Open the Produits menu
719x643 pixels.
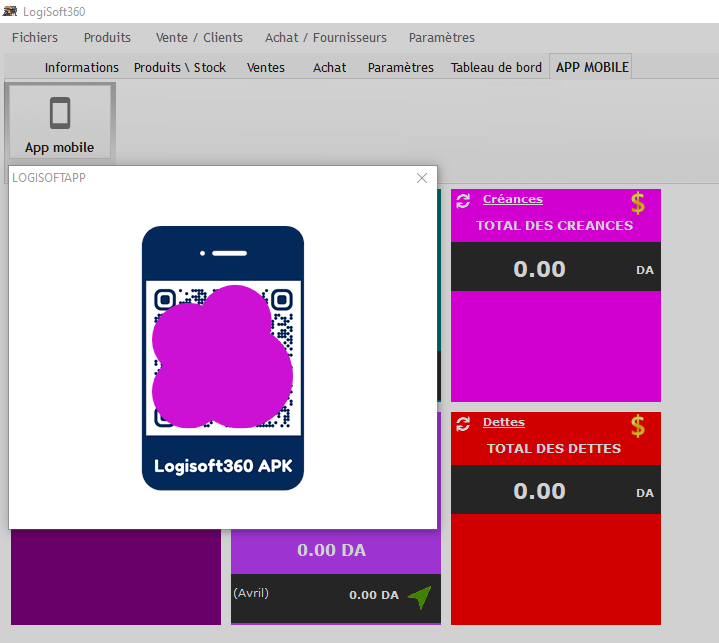coord(107,38)
